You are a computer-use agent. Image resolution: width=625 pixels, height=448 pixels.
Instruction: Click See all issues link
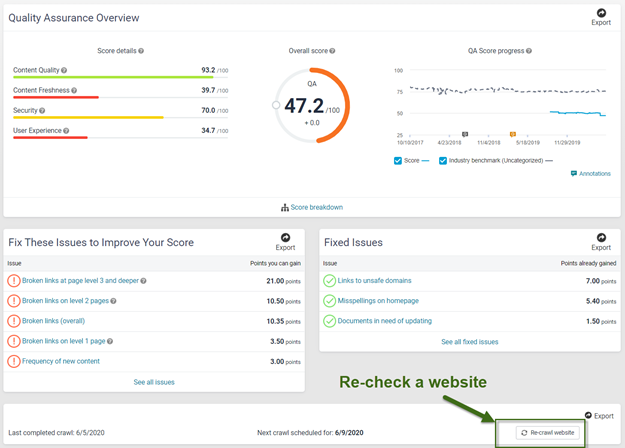coord(154,382)
